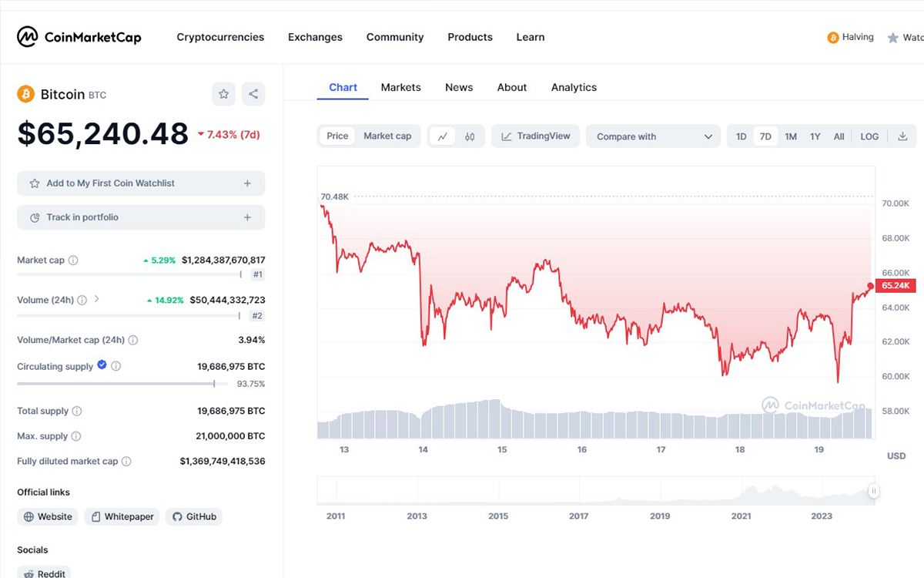Expand the Volume (24h) chevron
The image size is (924, 578).
click(x=96, y=299)
